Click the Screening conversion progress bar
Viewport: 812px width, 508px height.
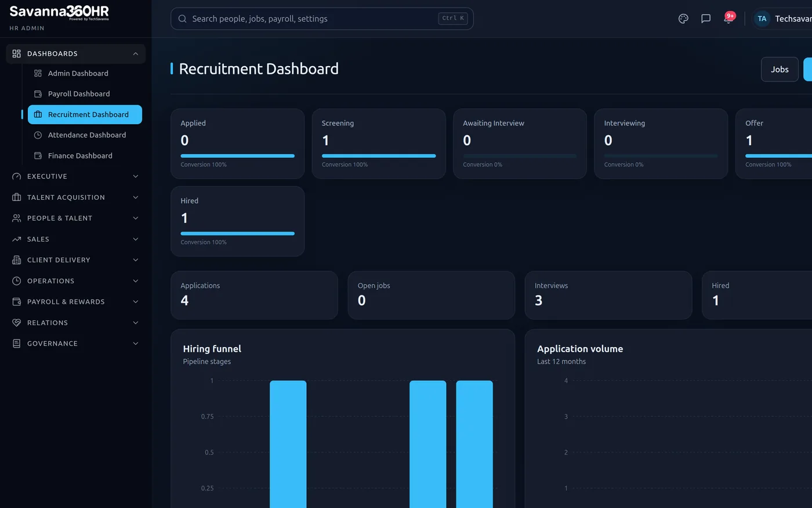tap(379, 156)
